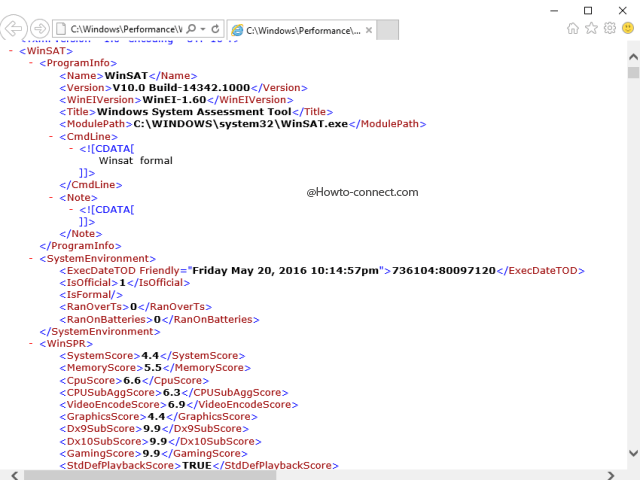This screenshot has width=640, height=480.
Task: Collapse the CDATA under Note
Action: click(x=71, y=210)
